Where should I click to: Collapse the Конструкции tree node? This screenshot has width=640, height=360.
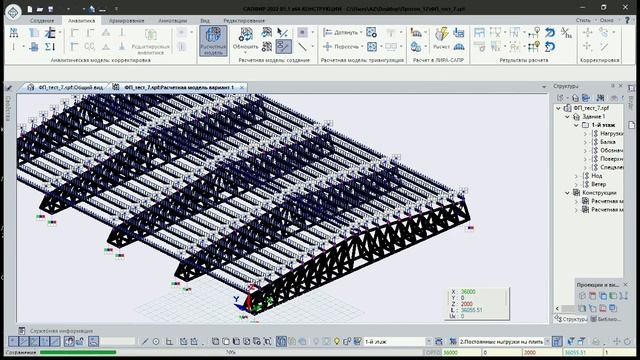(567, 193)
